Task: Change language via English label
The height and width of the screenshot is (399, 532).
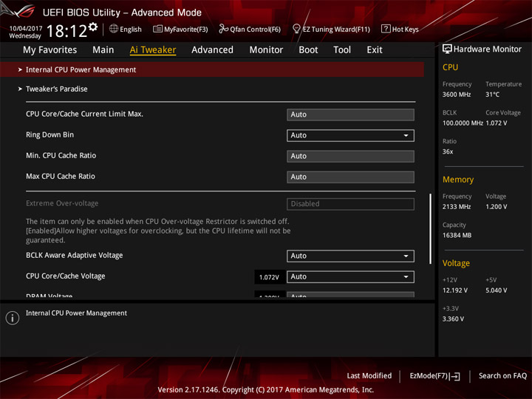Action: pos(131,29)
